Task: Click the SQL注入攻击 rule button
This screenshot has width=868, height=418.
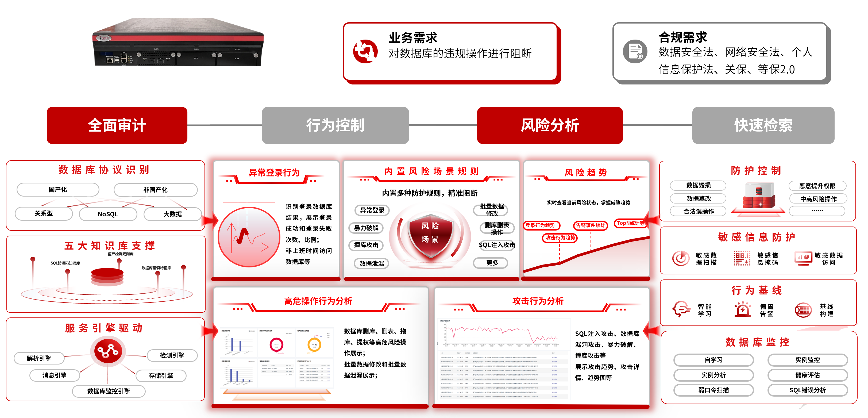Action: click(x=497, y=245)
